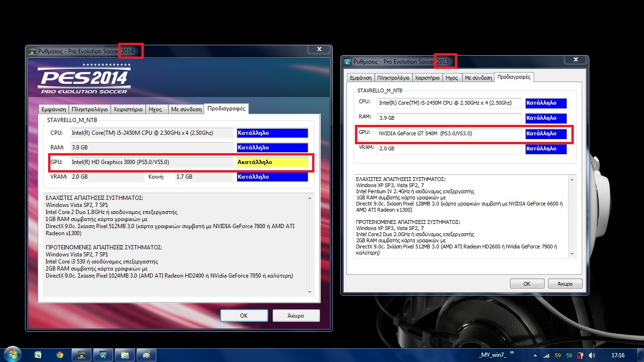This screenshot has width=644, height=362.
Task: Open network signal icon in tray
Action: pos(547,355)
